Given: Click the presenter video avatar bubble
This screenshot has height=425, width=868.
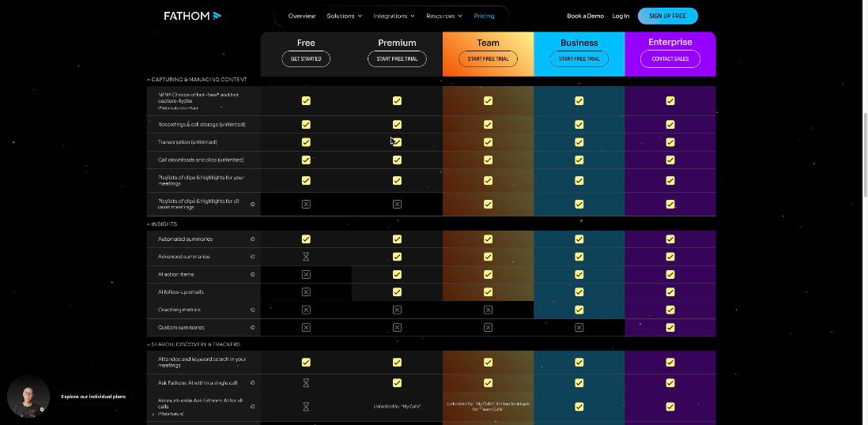Looking at the screenshot, I should tap(28, 397).
